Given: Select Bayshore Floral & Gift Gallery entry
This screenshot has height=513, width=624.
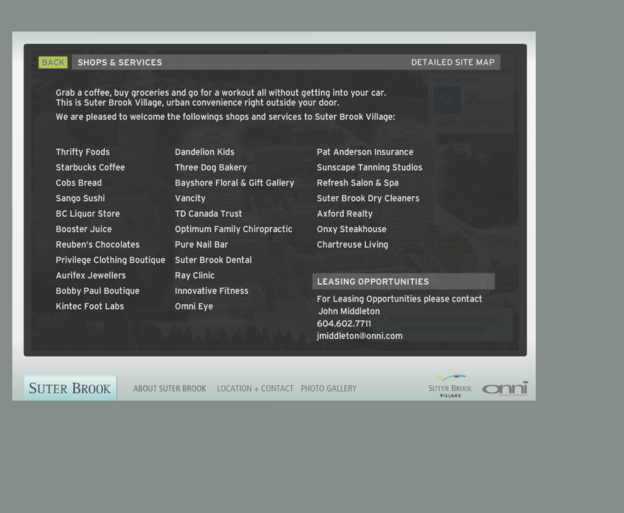Looking at the screenshot, I should pyautogui.click(x=234, y=183).
